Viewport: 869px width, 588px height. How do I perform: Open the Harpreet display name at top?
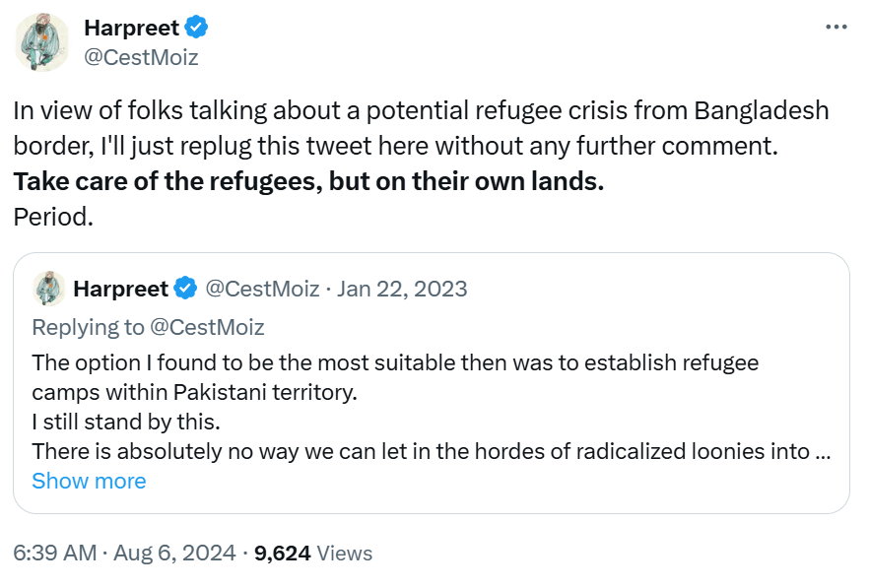point(131,28)
